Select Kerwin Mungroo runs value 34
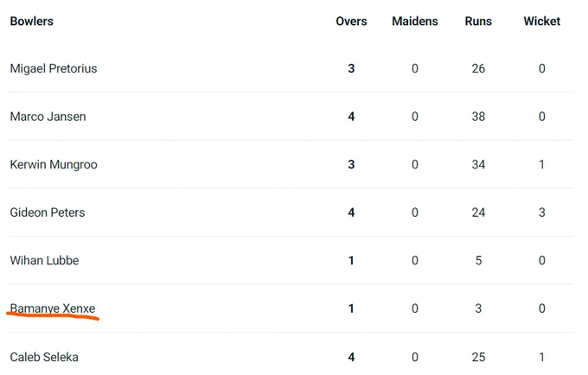 tap(478, 164)
